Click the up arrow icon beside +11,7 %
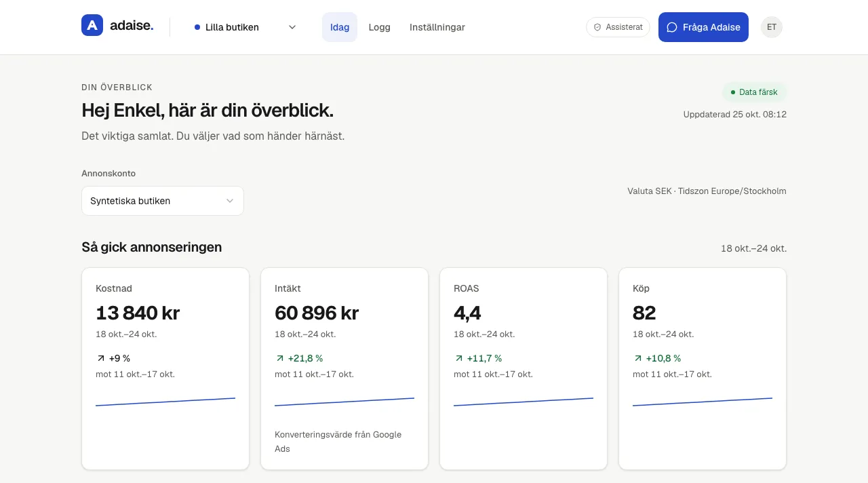The image size is (868, 483). click(x=459, y=358)
